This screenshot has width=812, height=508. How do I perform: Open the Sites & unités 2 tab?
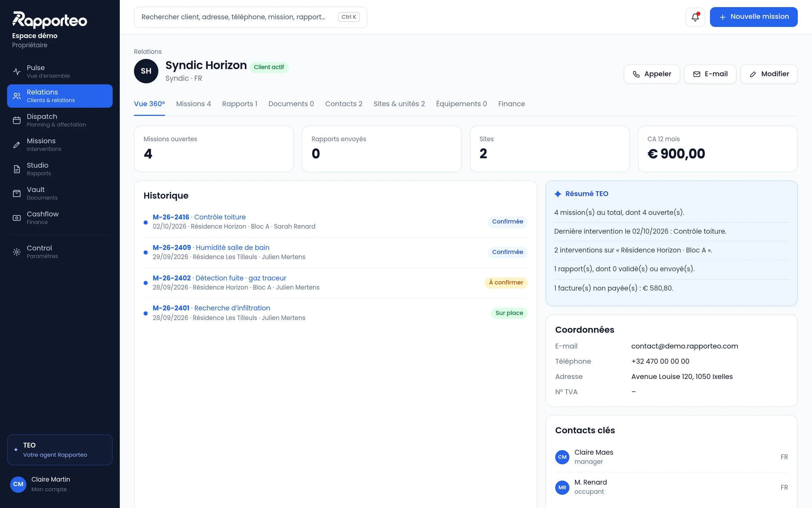point(399,104)
